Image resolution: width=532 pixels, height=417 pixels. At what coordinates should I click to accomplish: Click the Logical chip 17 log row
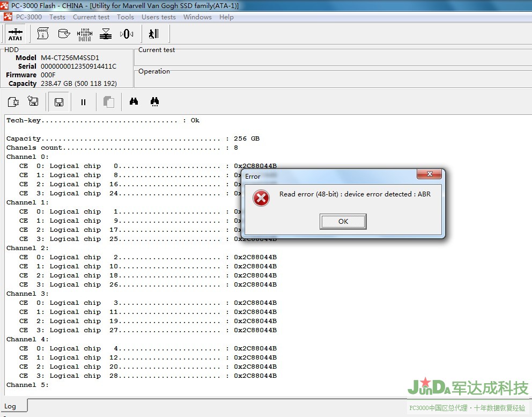point(130,230)
